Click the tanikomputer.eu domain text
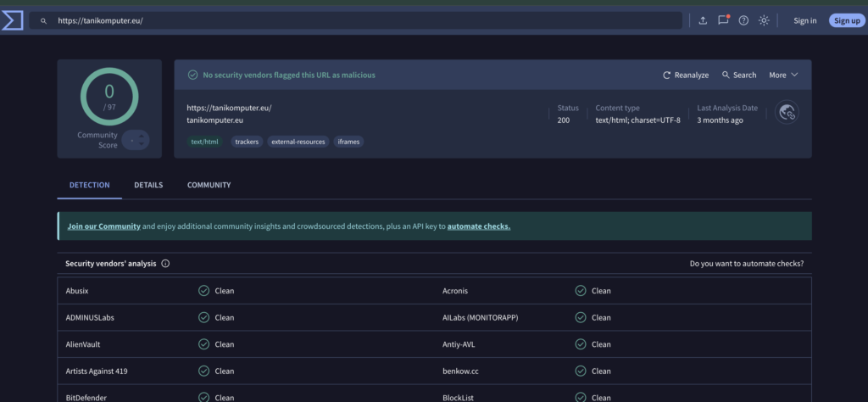Screen dimensions: 868x402 [214, 120]
